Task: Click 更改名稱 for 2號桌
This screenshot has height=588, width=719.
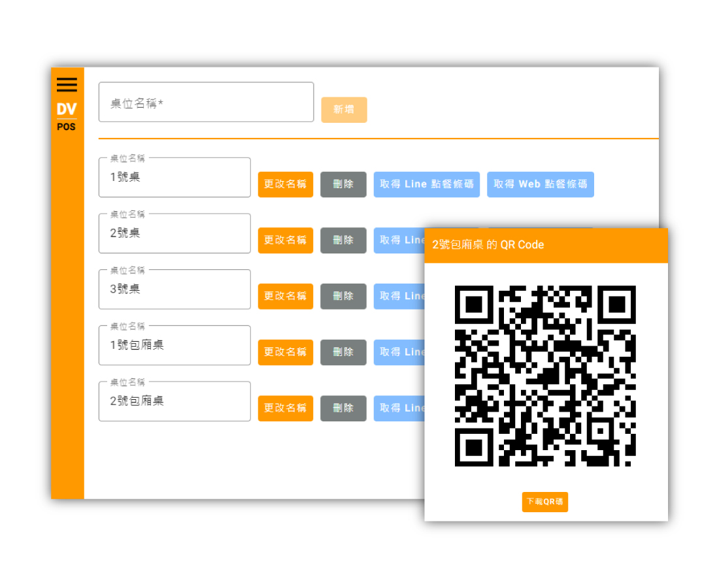Action: 285,240
